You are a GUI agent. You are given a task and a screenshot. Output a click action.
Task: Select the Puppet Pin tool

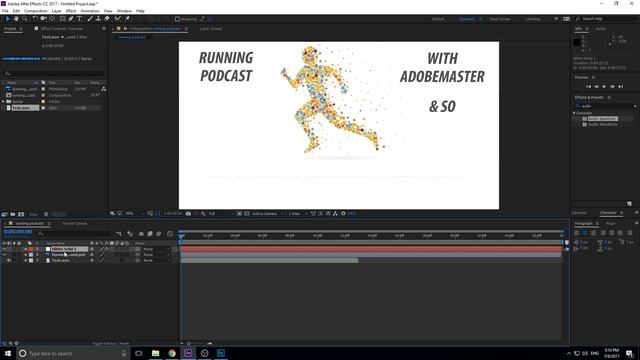click(127, 19)
